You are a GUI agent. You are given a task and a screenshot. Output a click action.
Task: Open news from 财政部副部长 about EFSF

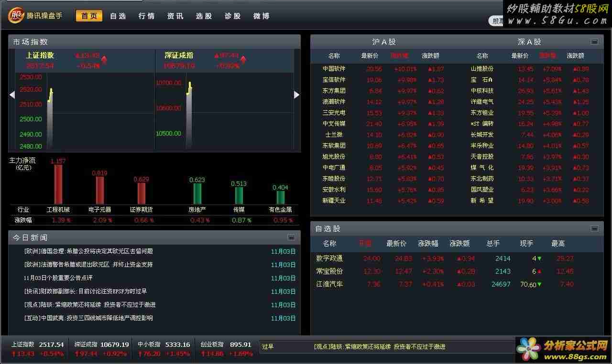point(86,291)
